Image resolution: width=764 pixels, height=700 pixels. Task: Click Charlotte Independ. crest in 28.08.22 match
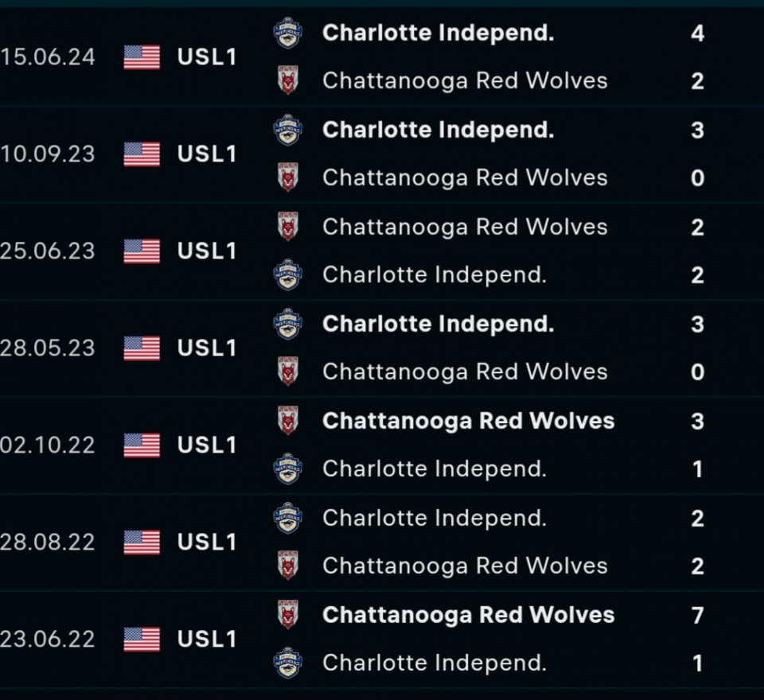pyautogui.click(x=287, y=518)
